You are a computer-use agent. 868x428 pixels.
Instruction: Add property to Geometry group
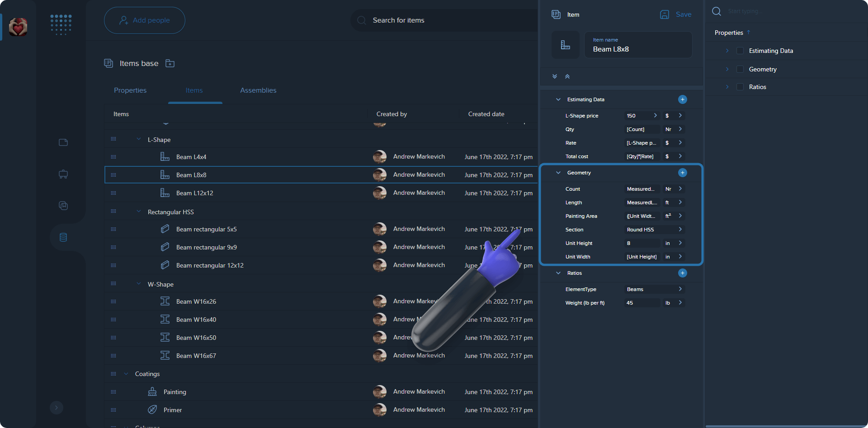coord(683,173)
